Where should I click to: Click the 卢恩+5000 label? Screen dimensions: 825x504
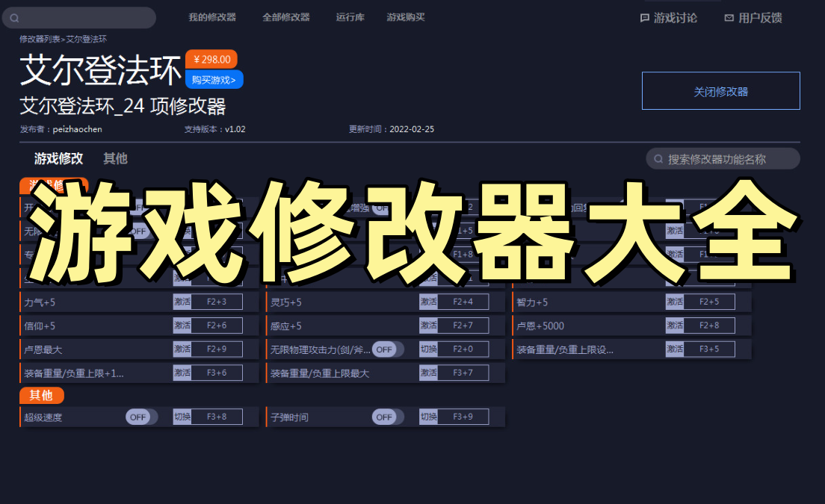[x=540, y=326]
